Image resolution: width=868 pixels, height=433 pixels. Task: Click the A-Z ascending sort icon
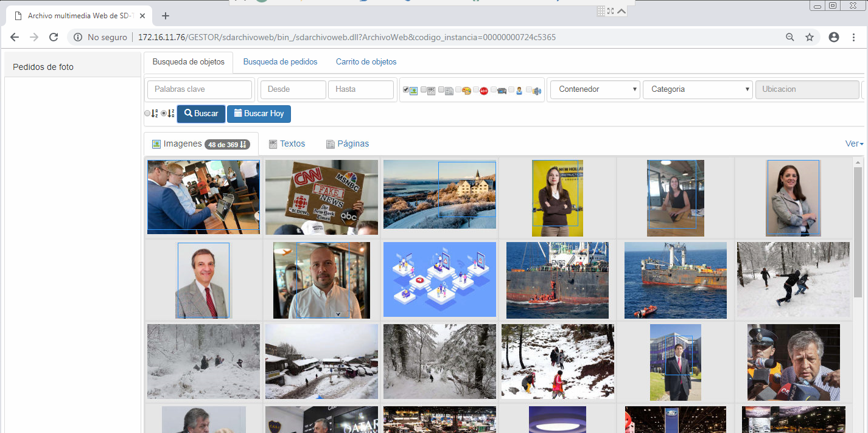point(155,113)
